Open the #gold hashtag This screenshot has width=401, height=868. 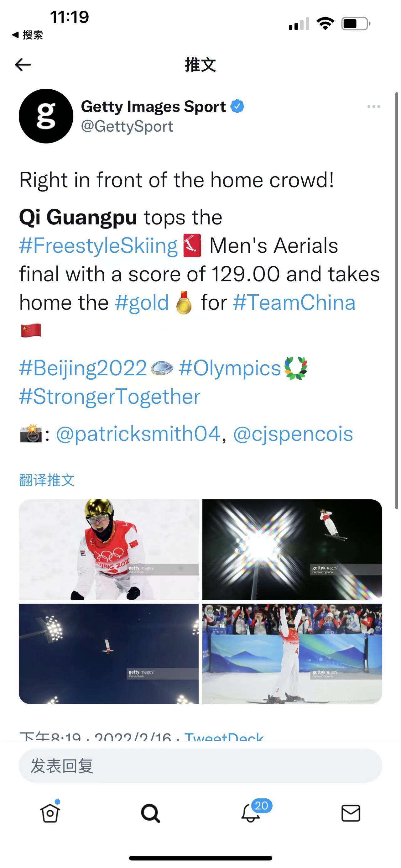point(142,302)
